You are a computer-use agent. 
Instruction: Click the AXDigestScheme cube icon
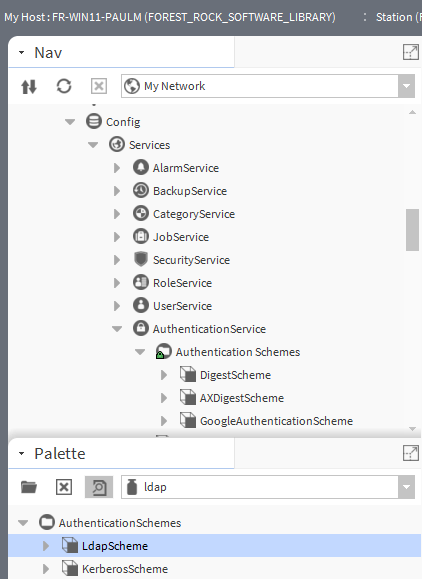tap(188, 397)
